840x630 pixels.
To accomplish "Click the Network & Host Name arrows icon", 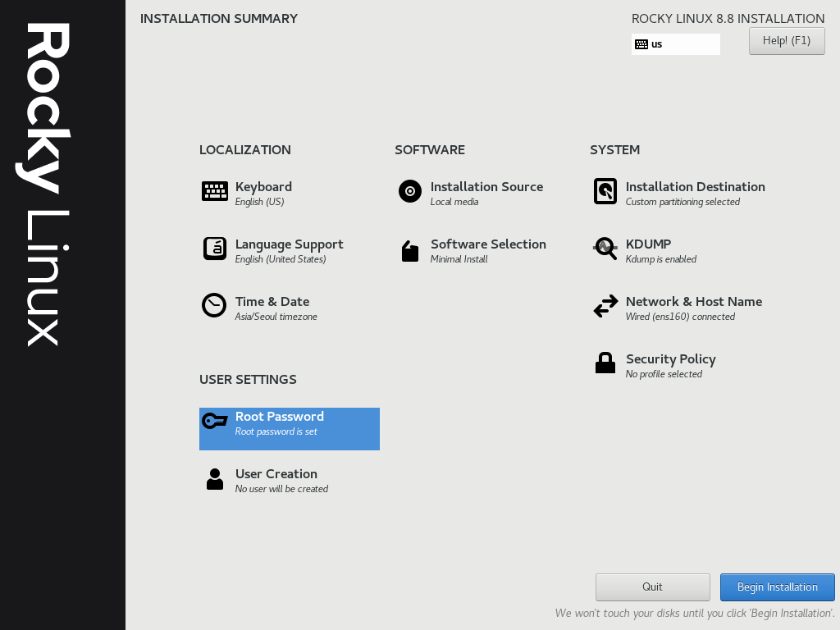I will coord(605,306).
